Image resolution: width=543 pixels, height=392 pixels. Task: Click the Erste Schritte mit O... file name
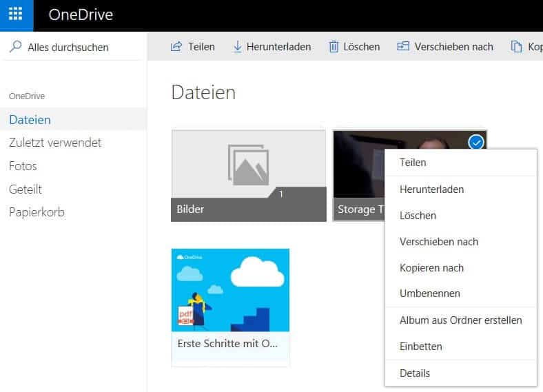tap(227, 344)
